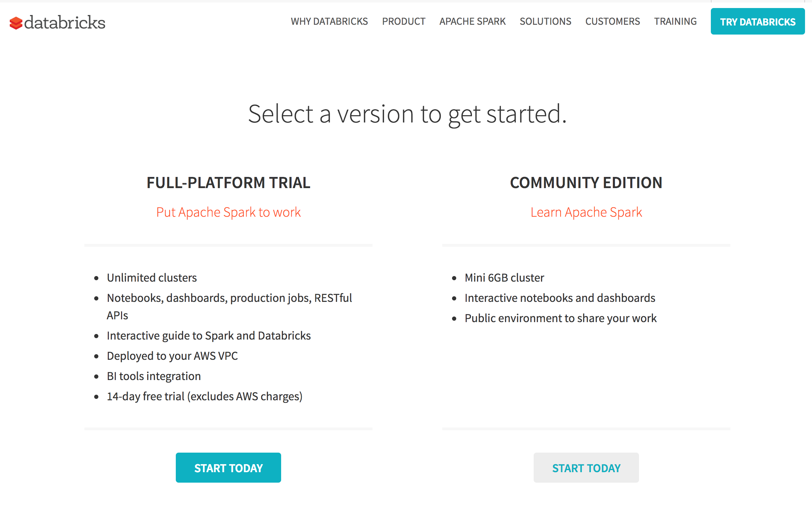Click the 'Select a version to get started.' heading
This screenshot has width=812, height=513.
click(x=407, y=114)
